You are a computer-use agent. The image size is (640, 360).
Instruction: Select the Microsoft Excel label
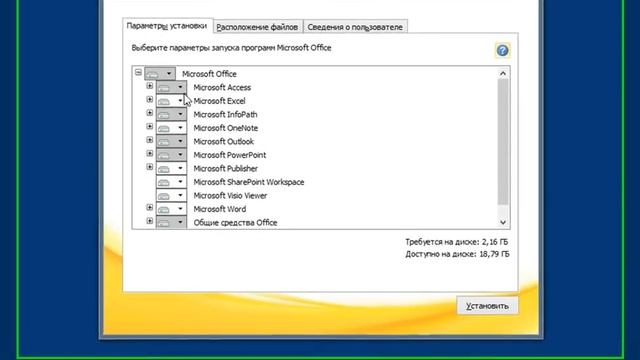click(219, 101)
